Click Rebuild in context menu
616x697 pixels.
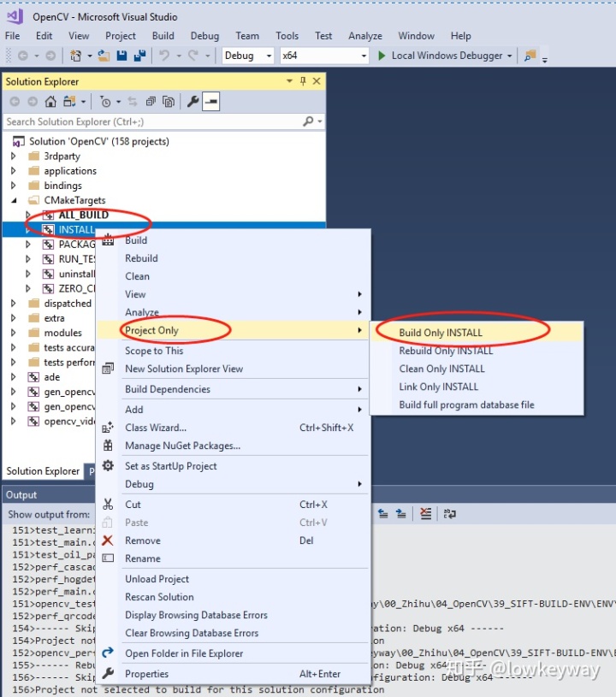[x=234, y=258]
